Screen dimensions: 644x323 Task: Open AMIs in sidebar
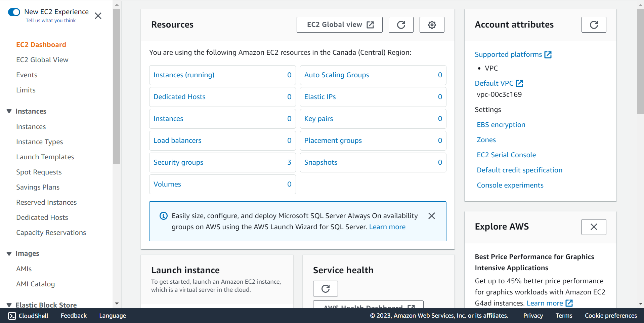(24, 269)
